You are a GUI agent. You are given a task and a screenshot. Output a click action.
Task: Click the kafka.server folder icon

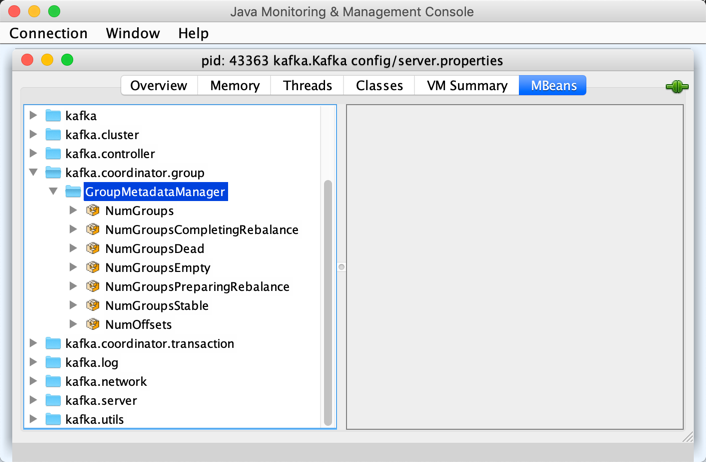[53, 401]
